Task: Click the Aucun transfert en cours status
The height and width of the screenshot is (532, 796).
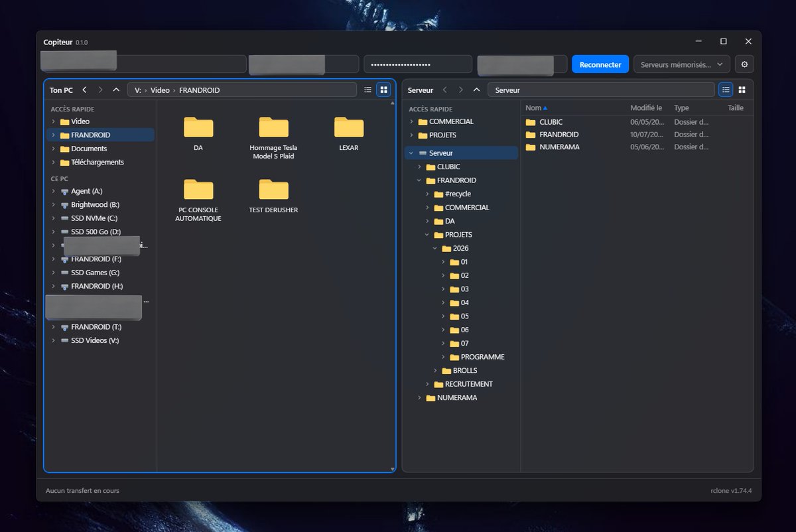Action: [82, 491]
